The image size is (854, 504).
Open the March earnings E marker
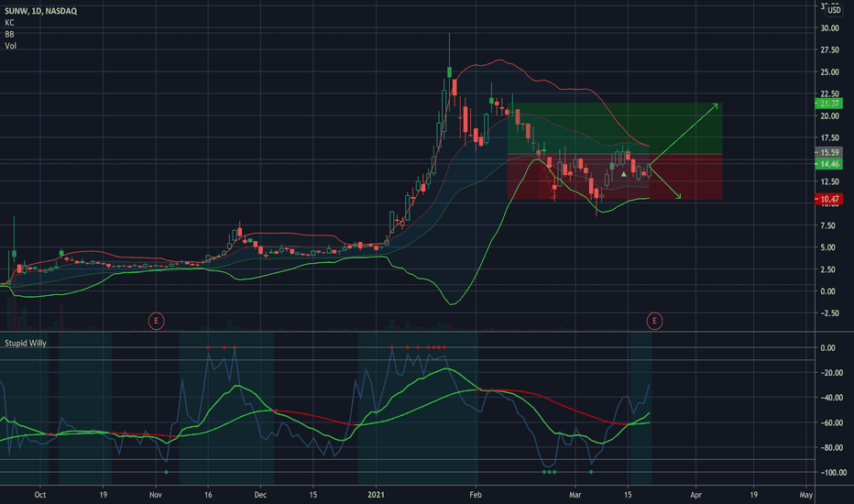654,321
